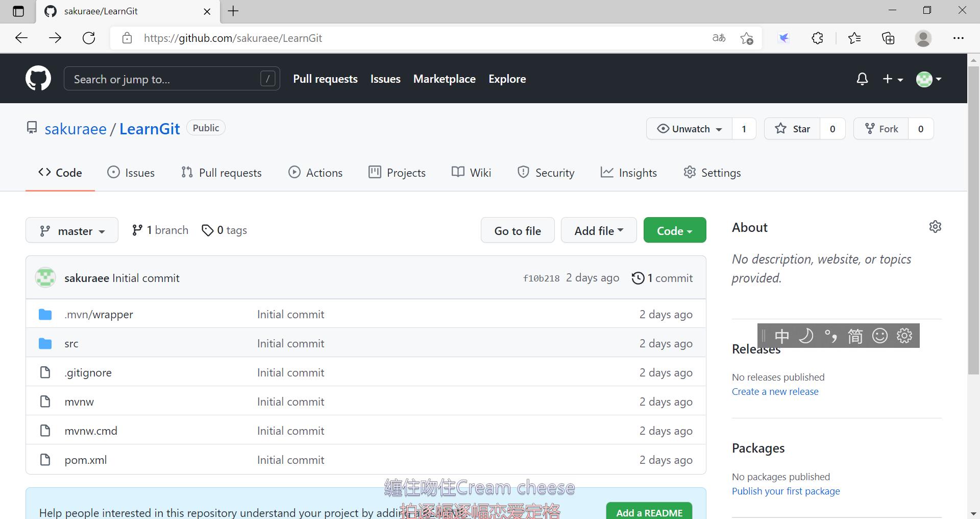View the watchers count
The image size is (980, 519).
744,129
